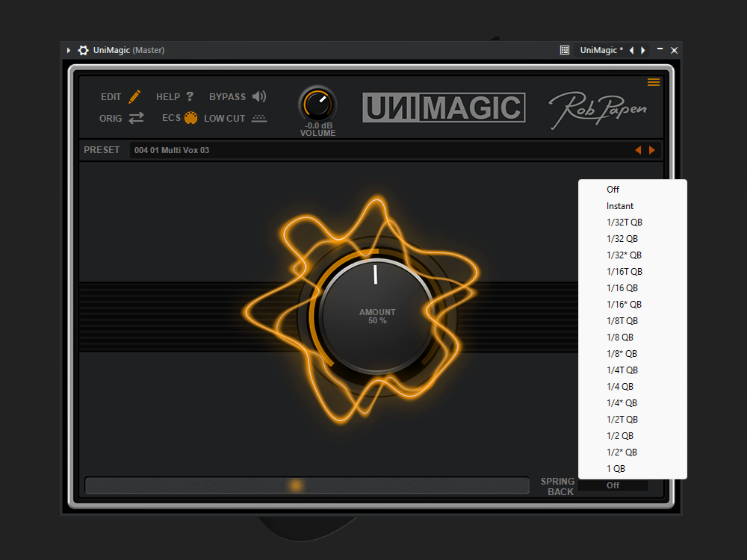Click the EDIT pencil icon

coord(134,96)
